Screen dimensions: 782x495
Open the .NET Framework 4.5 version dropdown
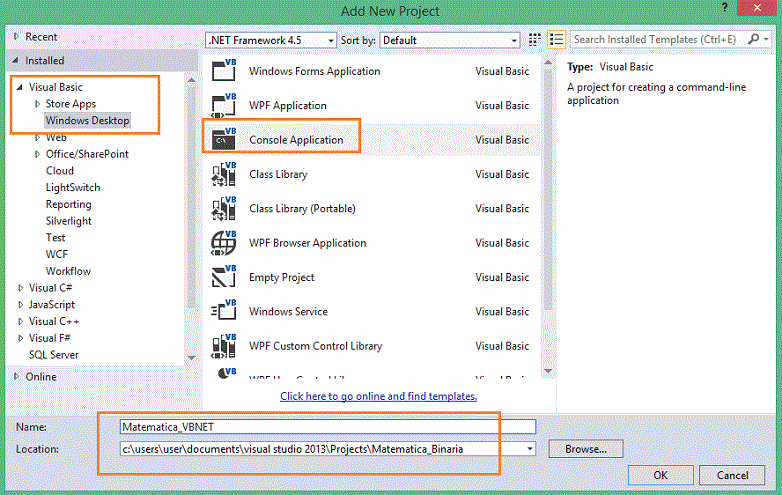[270, 40]
